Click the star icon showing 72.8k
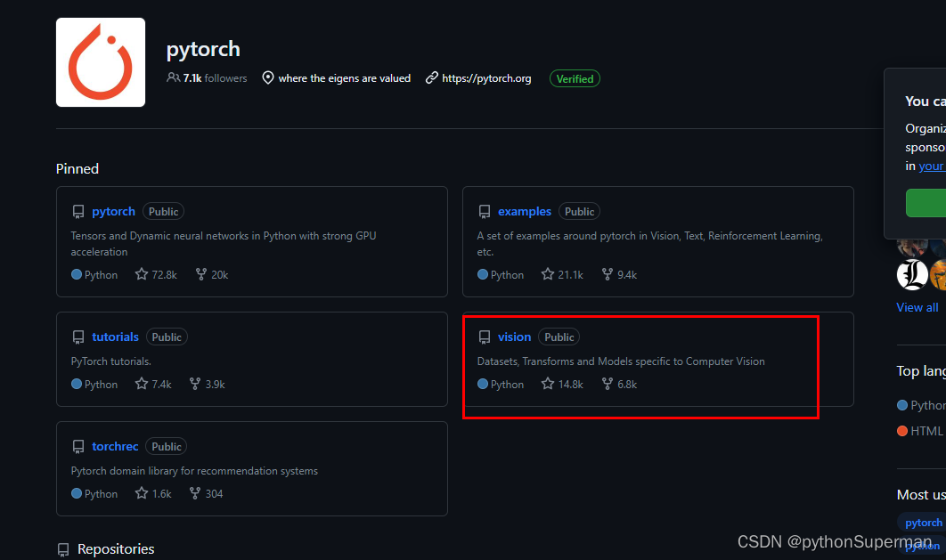 coord(141,274)
